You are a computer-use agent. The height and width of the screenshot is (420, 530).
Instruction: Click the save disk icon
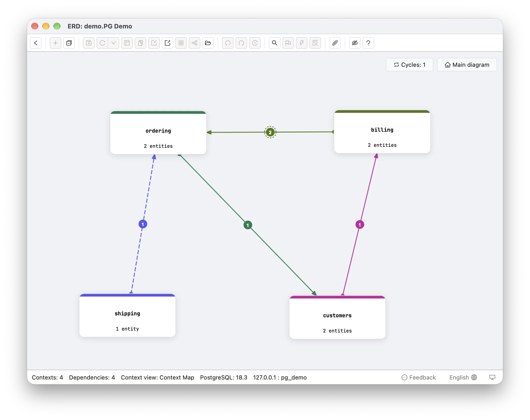[x=89, y=43]
